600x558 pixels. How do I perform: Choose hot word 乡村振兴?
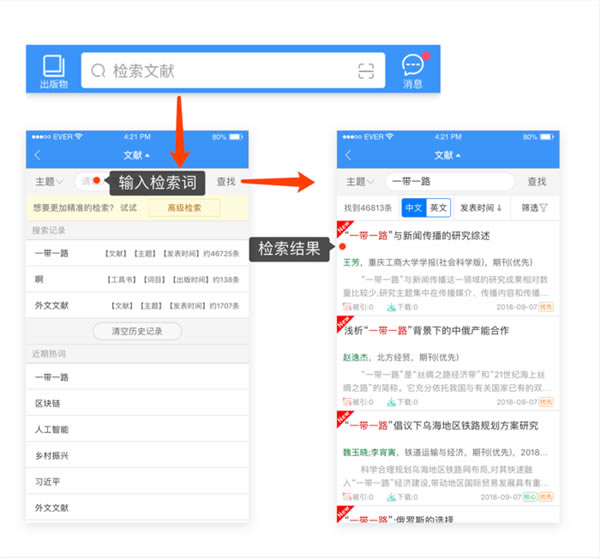137,455
